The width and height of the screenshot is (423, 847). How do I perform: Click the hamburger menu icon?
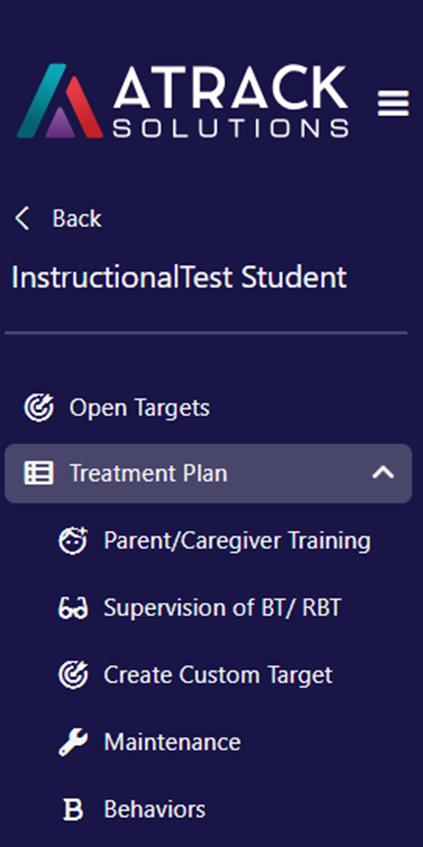pos(393,103)
